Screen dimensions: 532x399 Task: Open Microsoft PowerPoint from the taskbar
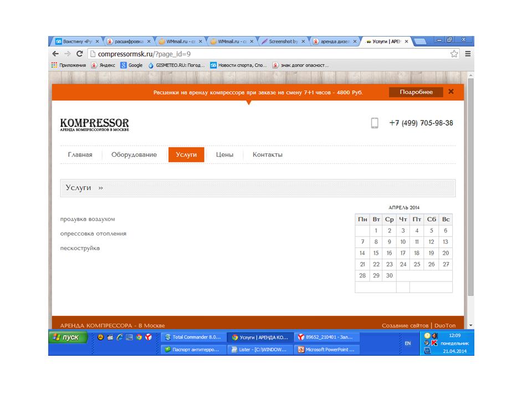[x=327, y=350]
